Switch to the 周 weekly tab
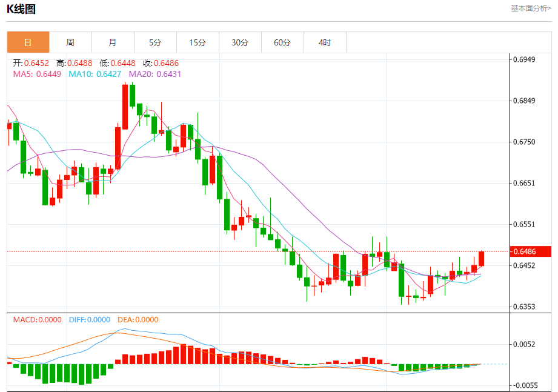The height and width of the screenshot is (392, 558). pyautogui.click(x=70, y=42)
